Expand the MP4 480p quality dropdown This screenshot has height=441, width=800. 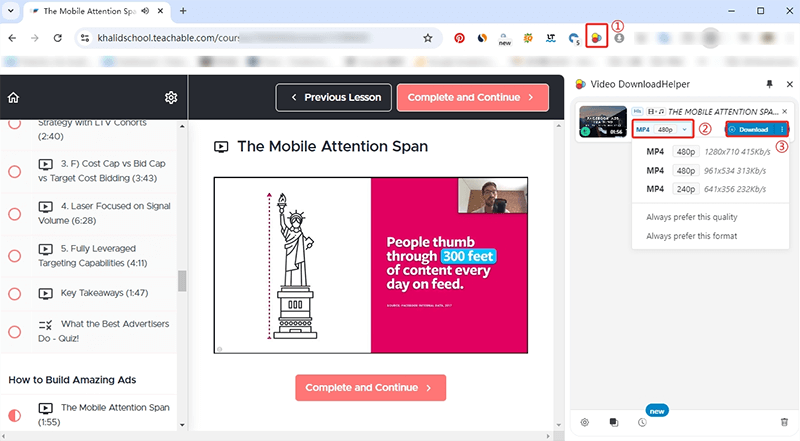coord(662,130)
